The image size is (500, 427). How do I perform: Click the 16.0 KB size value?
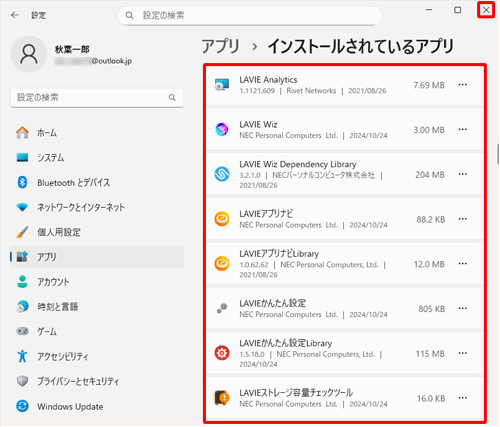[431, 398]
